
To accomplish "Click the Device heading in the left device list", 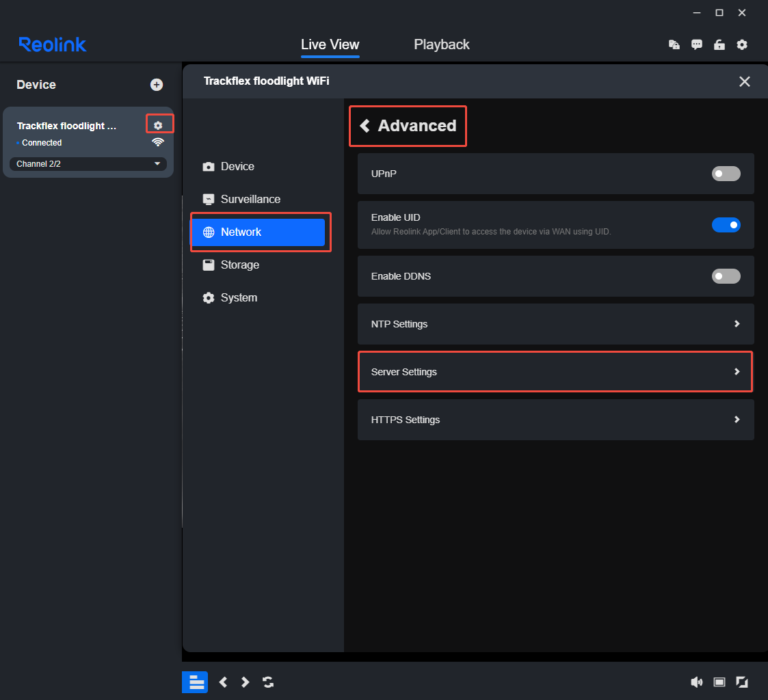I will (x=36, y=85).
